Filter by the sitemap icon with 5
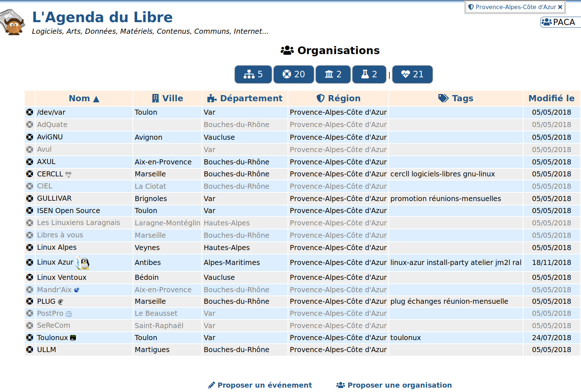The image size is (581, 392). point(253,74)
